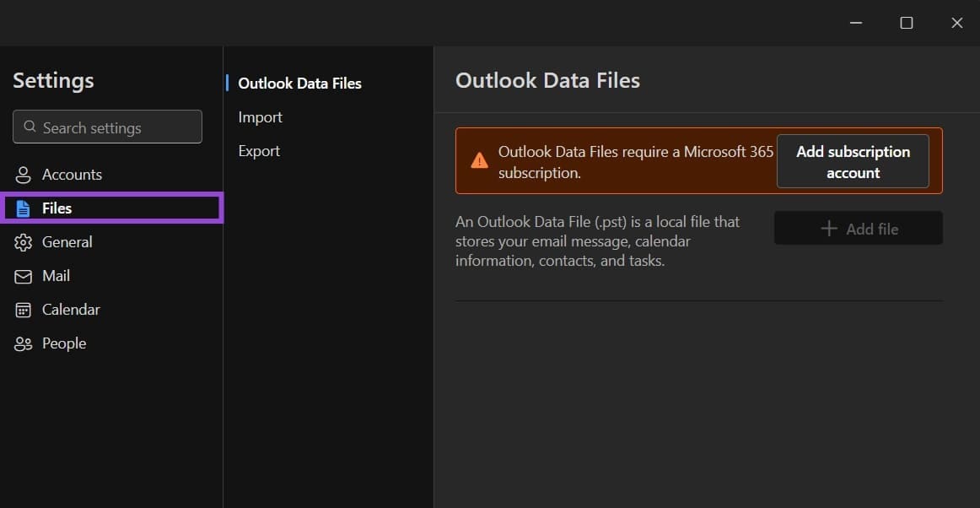Click the Calendar grid icon
Viewport: 980px width, 508px height.
coord(24,310)
